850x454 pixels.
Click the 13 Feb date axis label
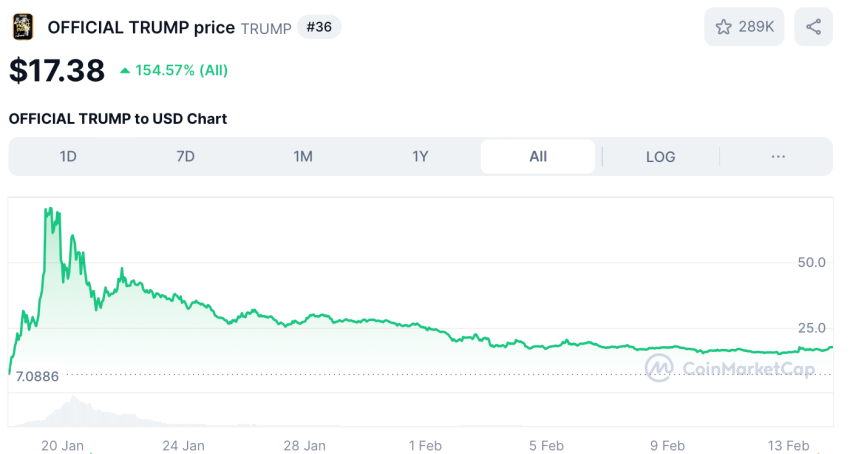788,446
